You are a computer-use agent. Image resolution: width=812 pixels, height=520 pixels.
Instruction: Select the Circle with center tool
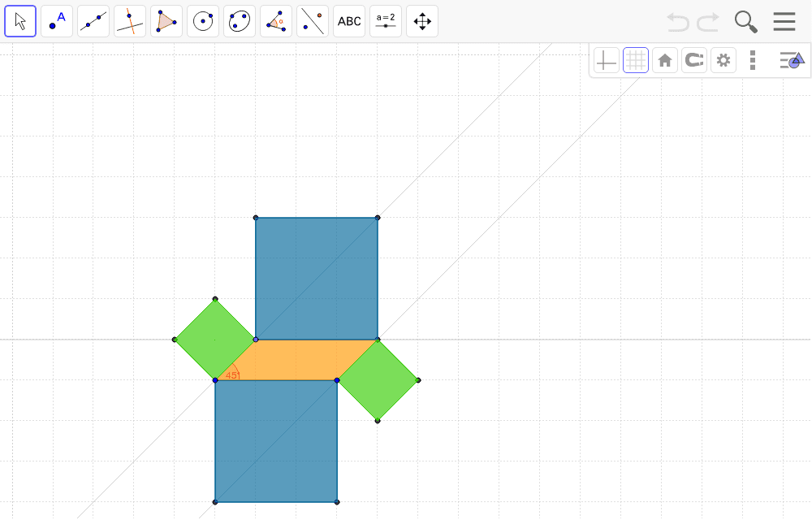(x=203, y=21)
